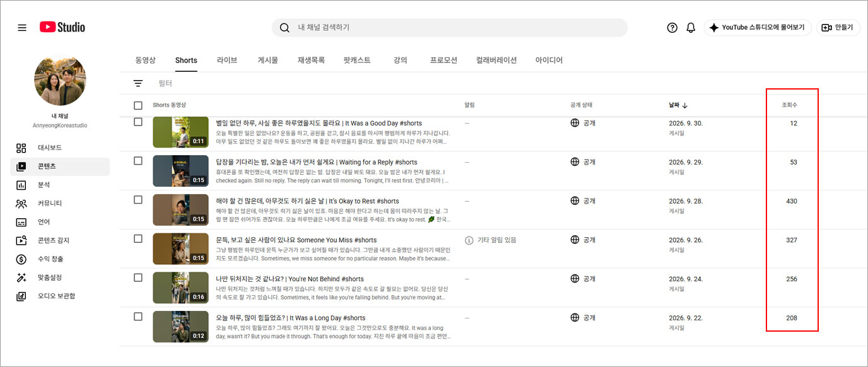Open the Waiting for a Reply thumbnail
The width and height of the screenshot is (868, 367).
[x=180, y=171]
